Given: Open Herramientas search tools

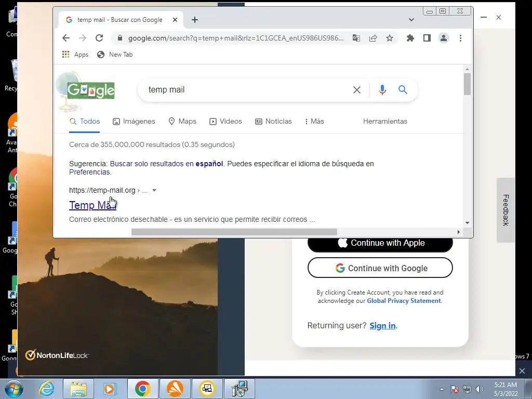Looking at the screenshot, I should point(385,122).
